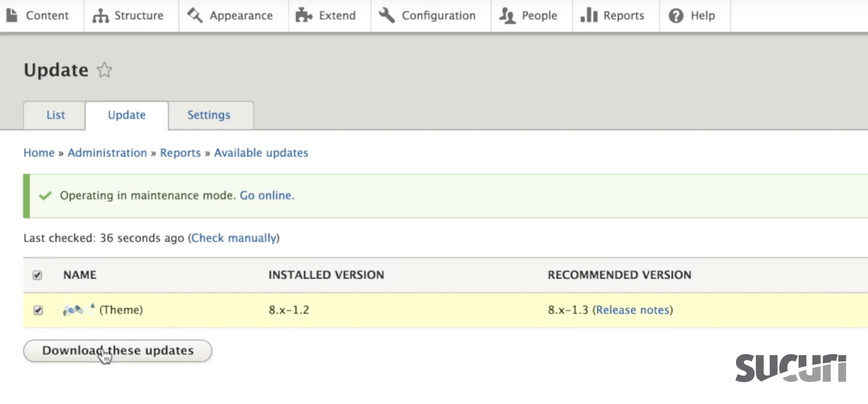This screenshot has width=868, height=404.
Task: Open the Settings tab
Action: (x=209, y=115)
